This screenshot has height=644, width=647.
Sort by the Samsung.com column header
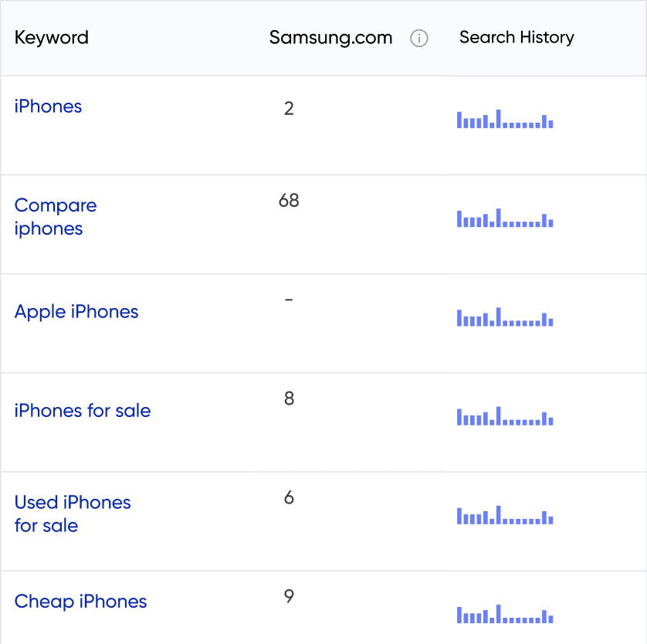click(x=330, y=37)
